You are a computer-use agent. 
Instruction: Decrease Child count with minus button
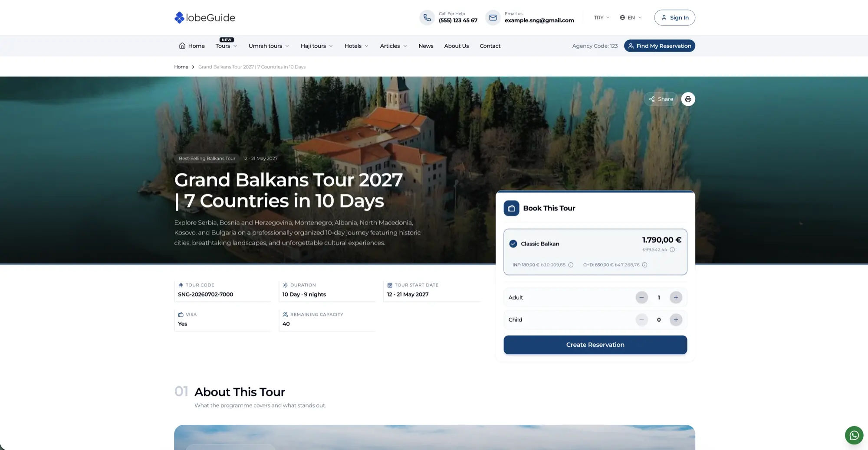click(x=641, y=320)
